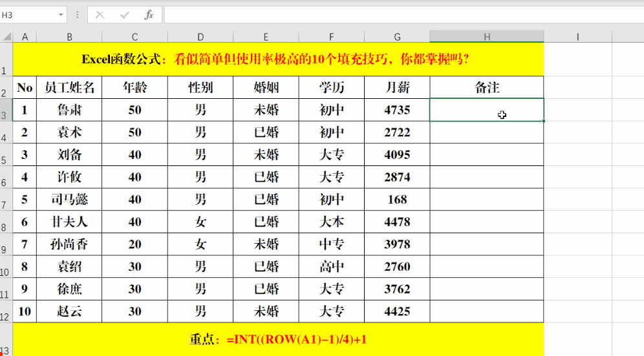Click the name cell 孙尚香
The width and height of the screenshot is (644, 356).
click(69, 244)
